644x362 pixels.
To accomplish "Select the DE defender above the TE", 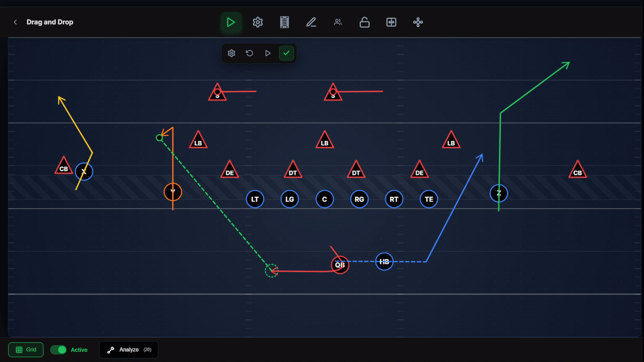I will 420,171.
